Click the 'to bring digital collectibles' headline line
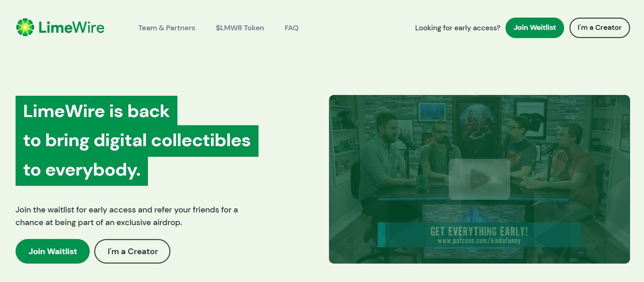 [x=137, y=140]
